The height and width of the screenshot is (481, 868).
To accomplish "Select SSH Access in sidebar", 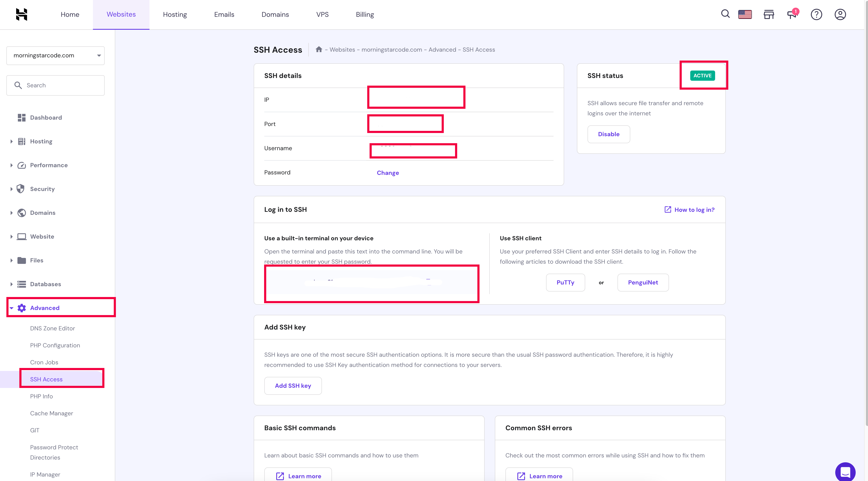I will (x=46, y=379).
